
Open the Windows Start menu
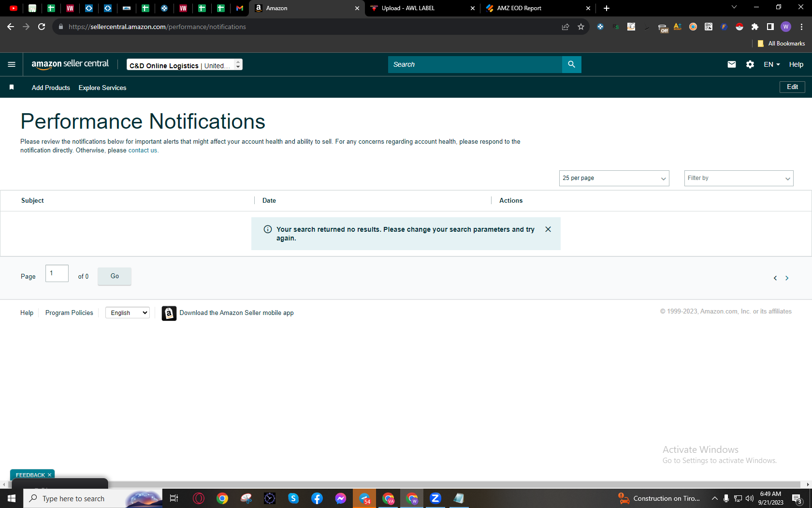[12, 498]
